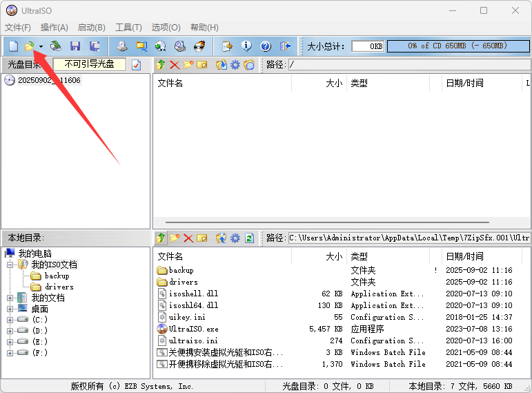Open the 操作(A) menu

[x=55, y=28]
